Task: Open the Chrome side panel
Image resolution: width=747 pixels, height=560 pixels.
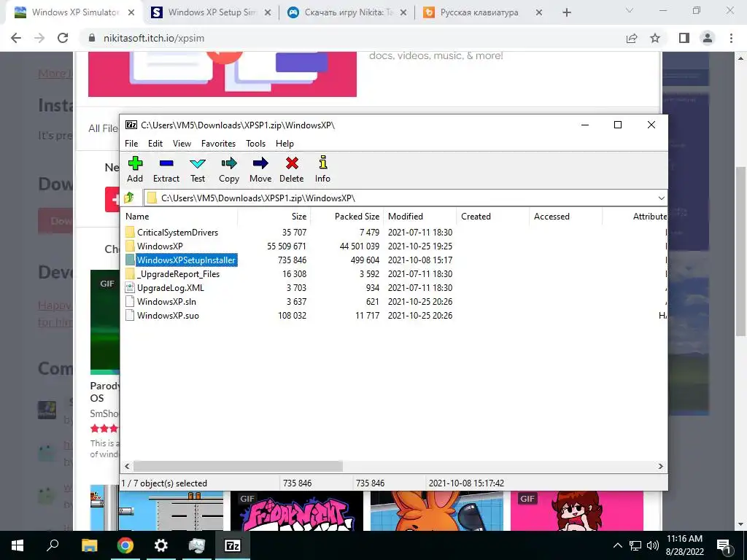Action: pos(684,38)
